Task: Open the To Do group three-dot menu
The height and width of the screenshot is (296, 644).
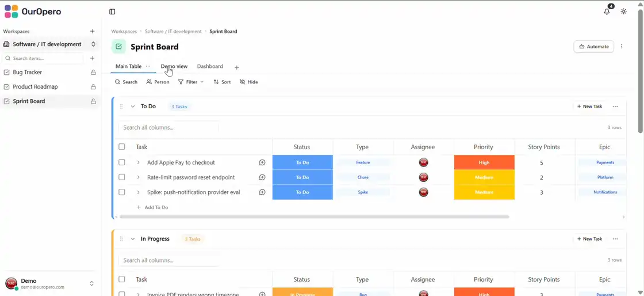Action: tap(615, 107)
